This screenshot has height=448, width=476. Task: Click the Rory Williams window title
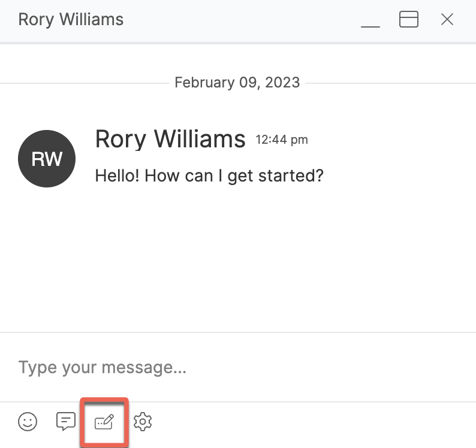(71, 19)
